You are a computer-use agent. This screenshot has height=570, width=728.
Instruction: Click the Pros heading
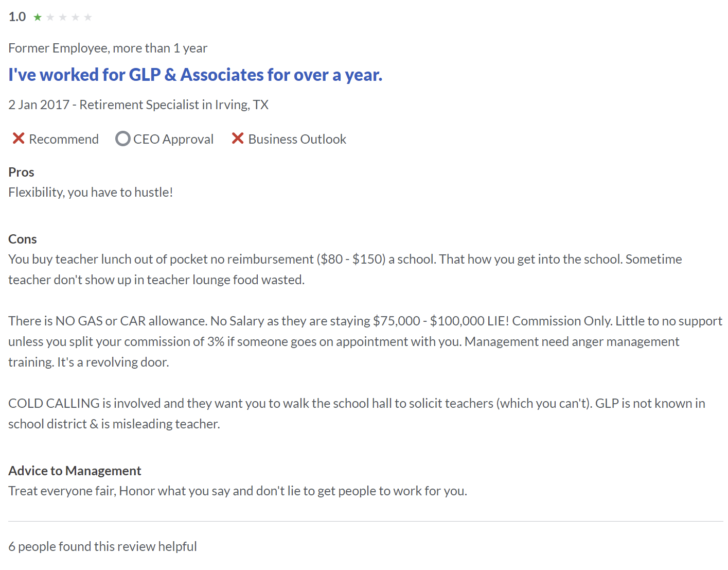[x=21, y=172]
